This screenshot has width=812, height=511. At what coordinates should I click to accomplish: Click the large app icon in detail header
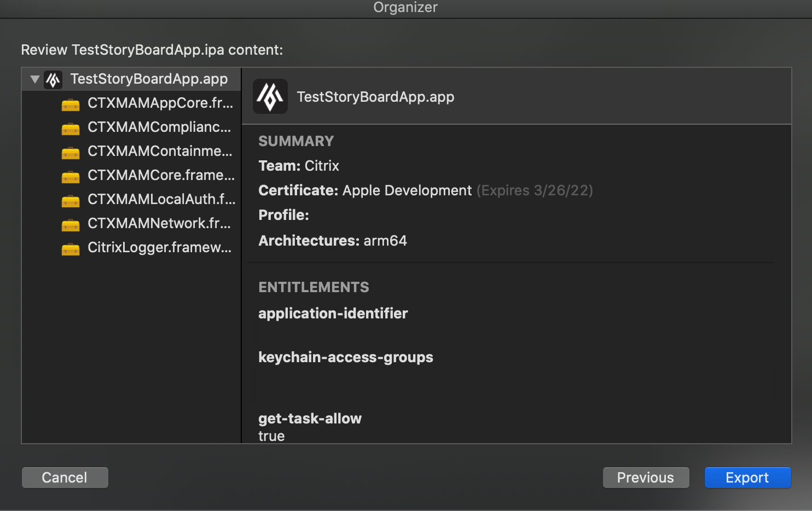point(270,97)
